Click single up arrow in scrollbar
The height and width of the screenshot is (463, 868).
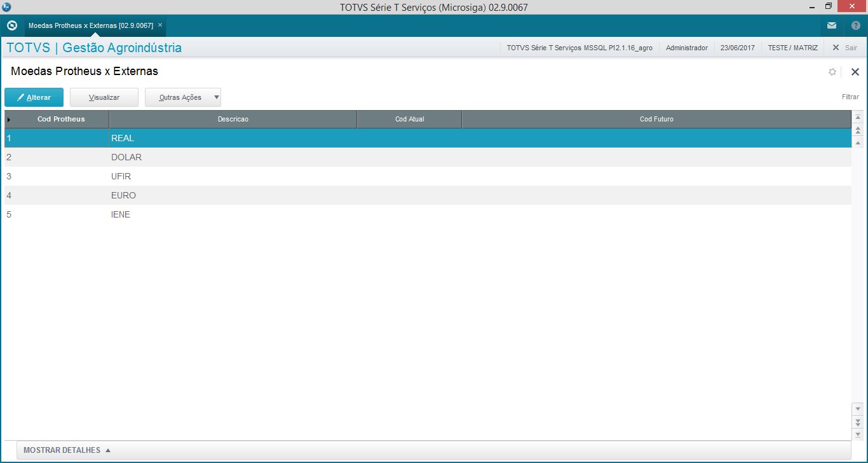point(858,143)
